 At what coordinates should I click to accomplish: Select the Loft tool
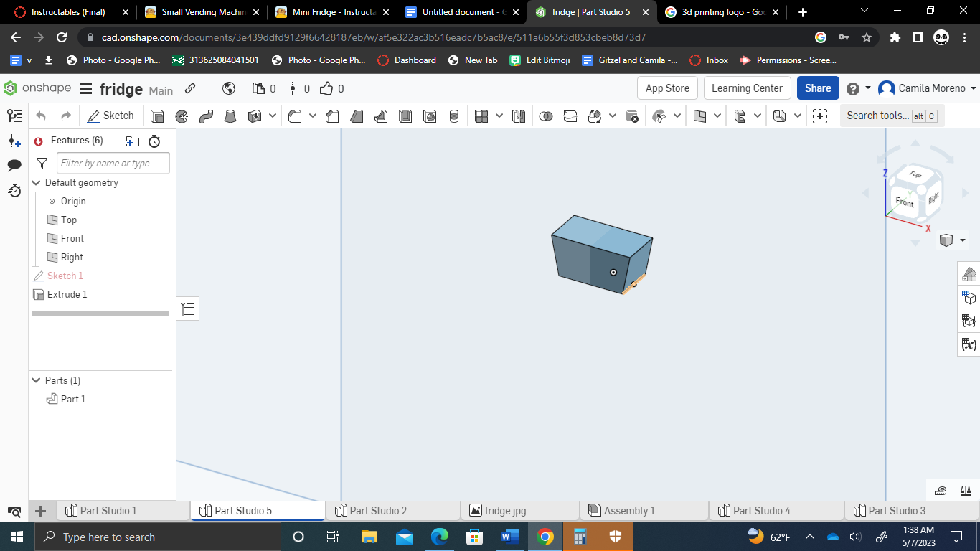230,116
